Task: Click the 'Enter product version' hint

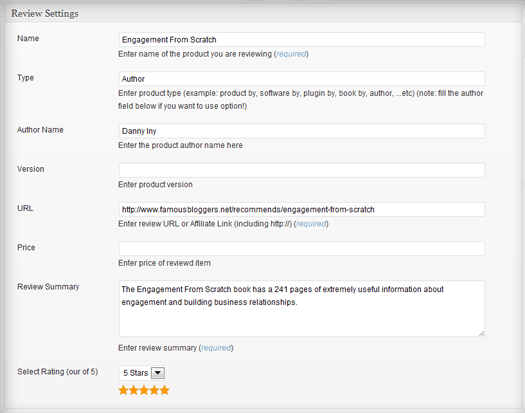Action: coord(155,185)
